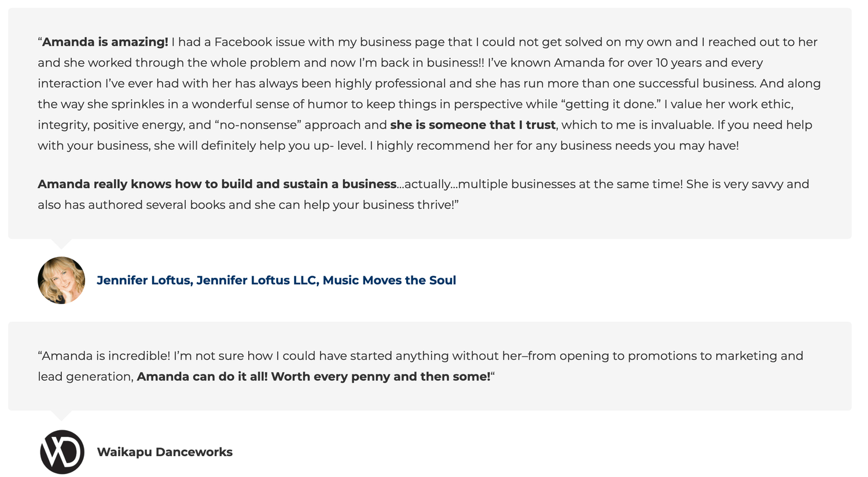Click the quoted phrase "getting it done."

pos(610,104)
